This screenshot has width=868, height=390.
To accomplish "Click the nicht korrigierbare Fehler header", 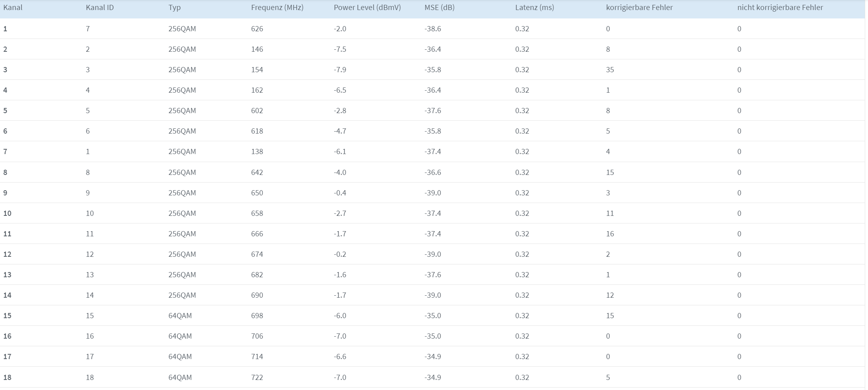I will tap(780, 8).
